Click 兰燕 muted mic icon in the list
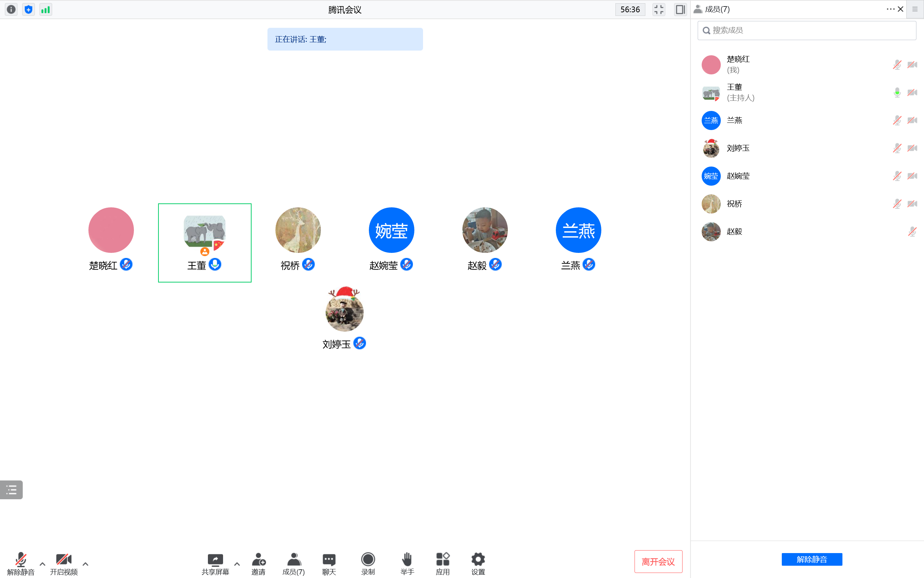924x578 pixels. point(897,120)
